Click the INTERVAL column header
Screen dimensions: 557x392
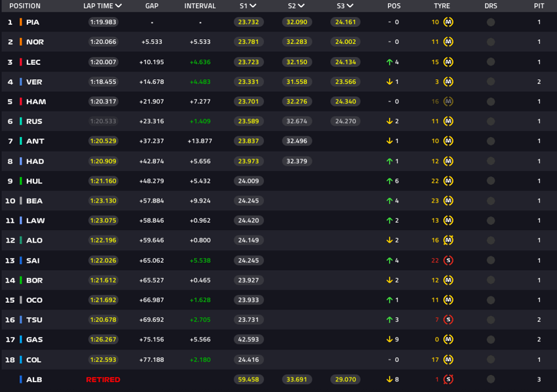click(x=200, y=6)
